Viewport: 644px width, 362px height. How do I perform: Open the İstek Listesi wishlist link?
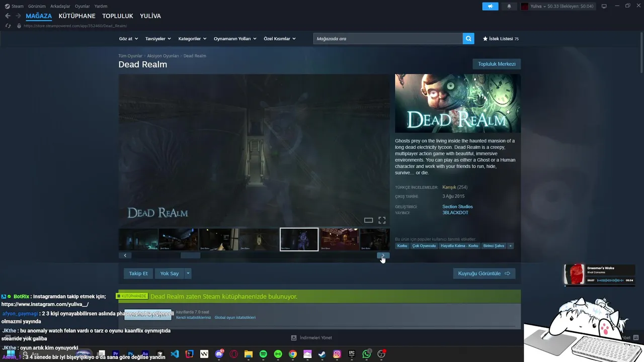501,39
